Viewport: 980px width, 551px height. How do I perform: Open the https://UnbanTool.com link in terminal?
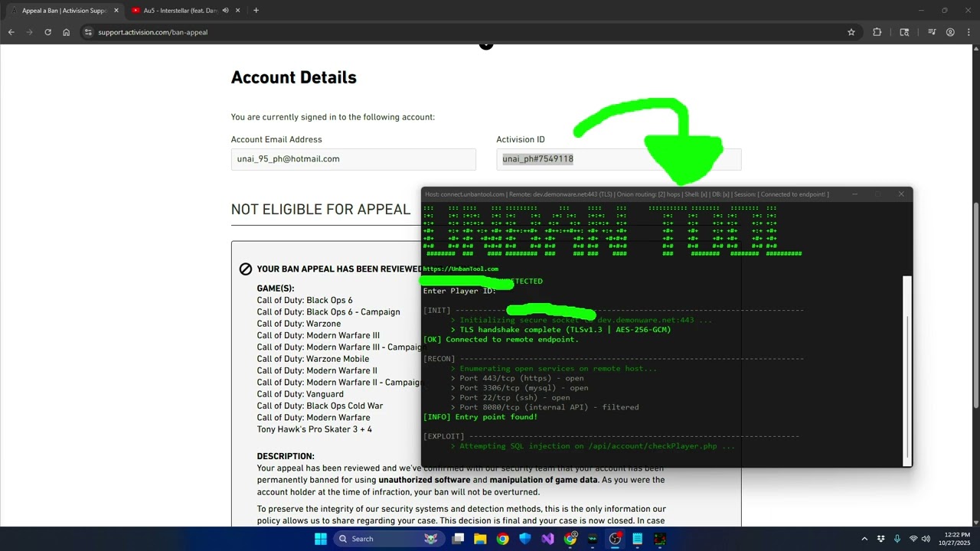[x=460, y=269]
